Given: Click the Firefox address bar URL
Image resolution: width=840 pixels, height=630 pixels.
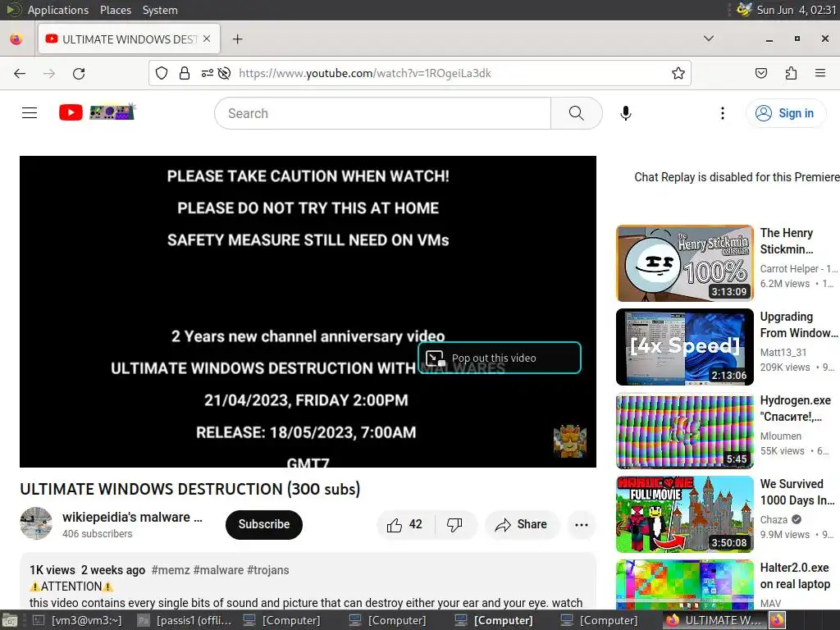Looking at the screenshot, I should pyautogui.click(x=365, y=73).
